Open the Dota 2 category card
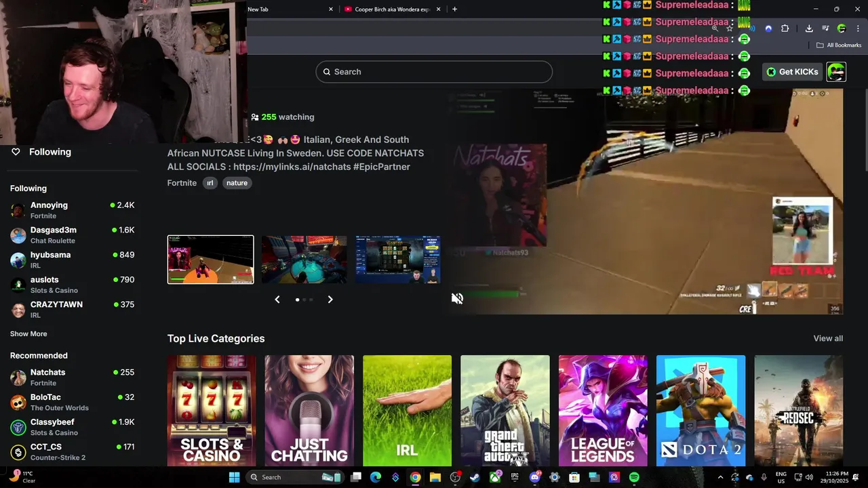The width and height of the screenshot is (868, 488). (701, 411)
